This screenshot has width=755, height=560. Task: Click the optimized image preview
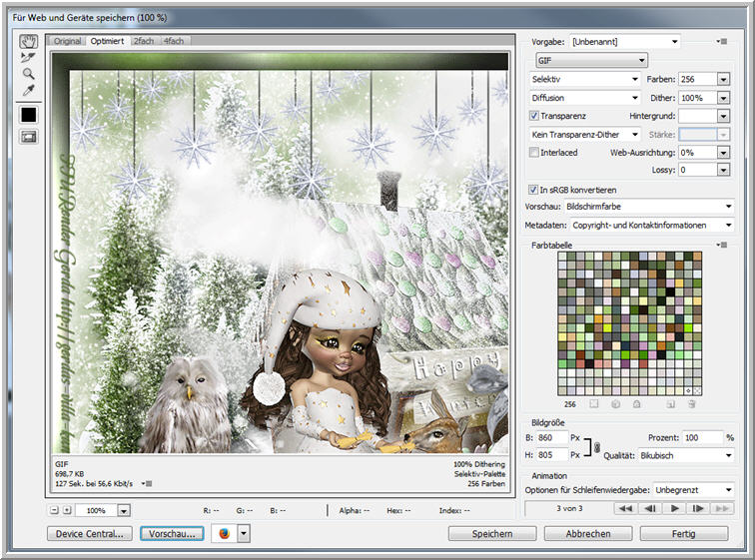[x=281, y=254]
